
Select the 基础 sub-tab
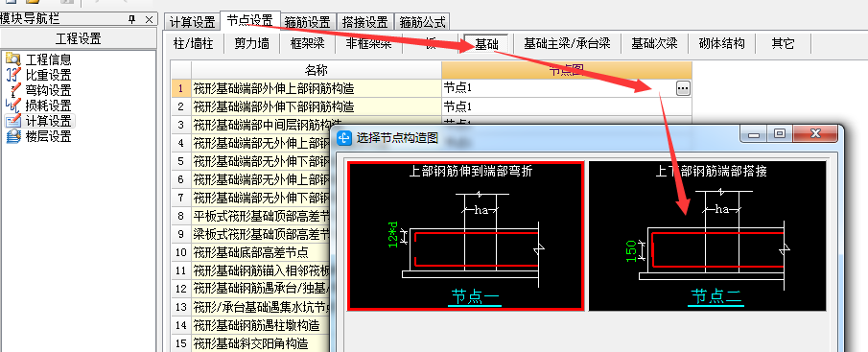486,44
